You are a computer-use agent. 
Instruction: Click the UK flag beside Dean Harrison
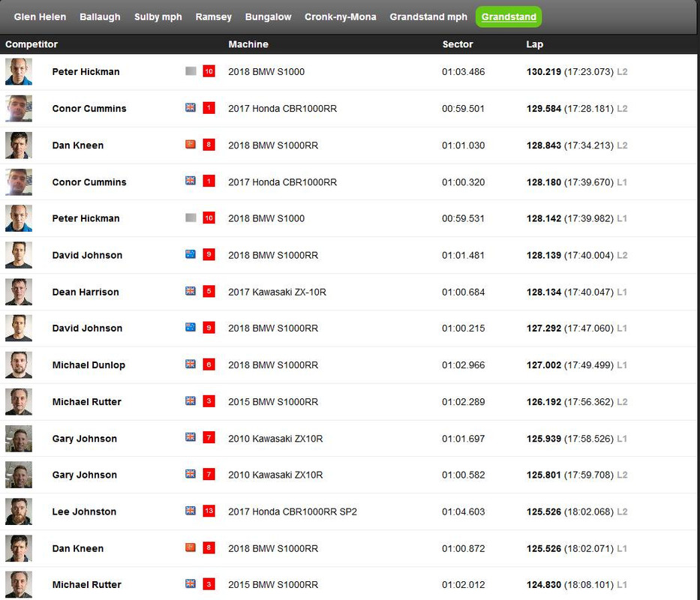(x=191, y=291)
